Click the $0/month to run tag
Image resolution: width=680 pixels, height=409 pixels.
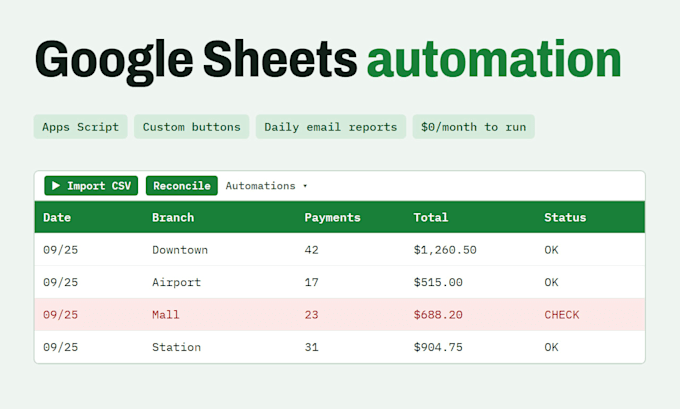474,127
